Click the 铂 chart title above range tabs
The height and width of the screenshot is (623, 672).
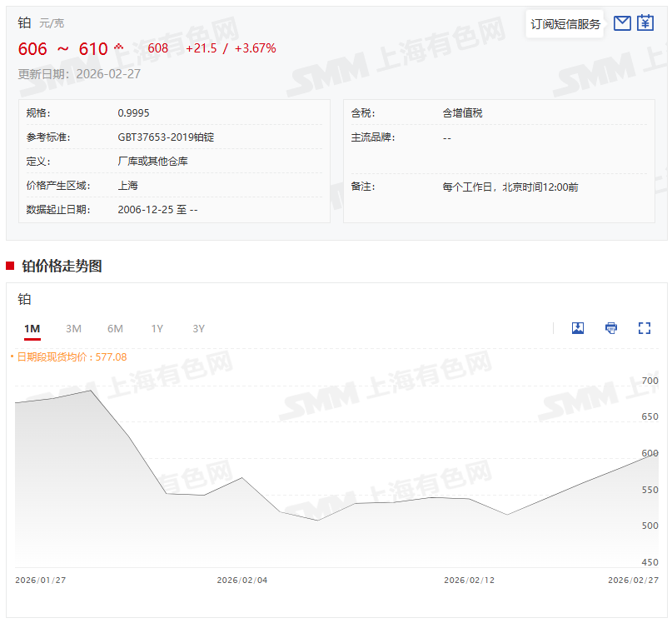(x=24, y=299)
